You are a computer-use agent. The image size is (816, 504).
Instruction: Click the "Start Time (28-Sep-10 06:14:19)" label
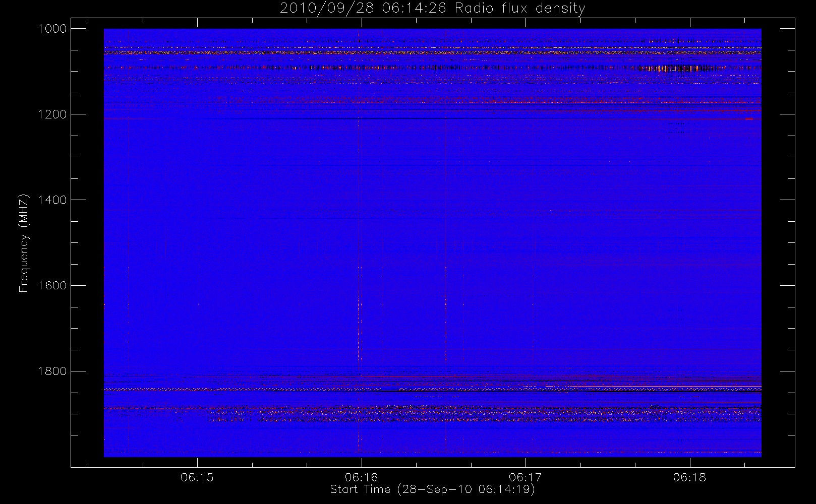[x=432, y=489]
